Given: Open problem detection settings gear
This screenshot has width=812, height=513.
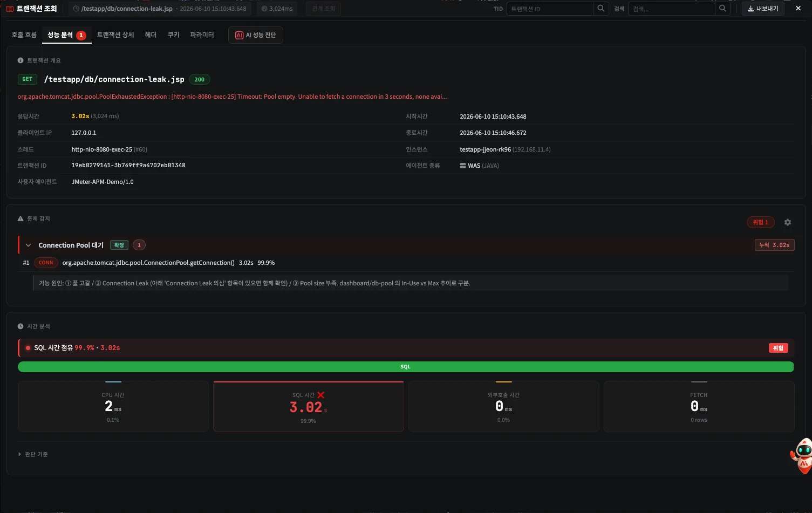Looking at the screenshot, I should coord(788,222).
